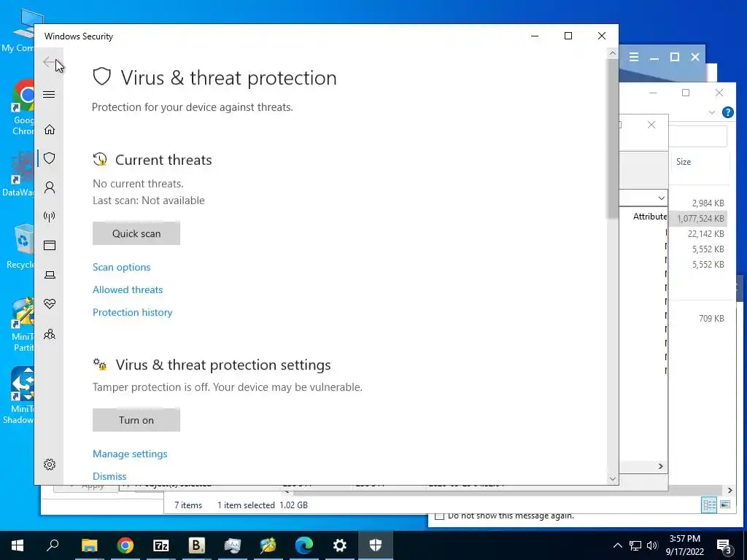Open the network tray icon
The width and height of the screenshot is (747, 560).
pyautogui.click(x=635, y=545)
